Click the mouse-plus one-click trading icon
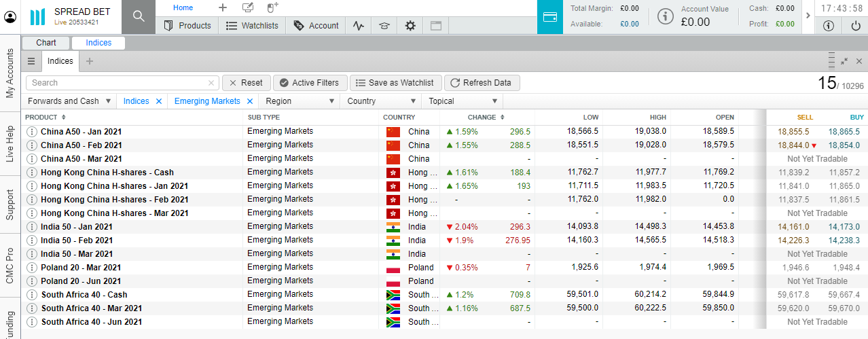This screenshot has width=868, height=339. tap(272, 7)
